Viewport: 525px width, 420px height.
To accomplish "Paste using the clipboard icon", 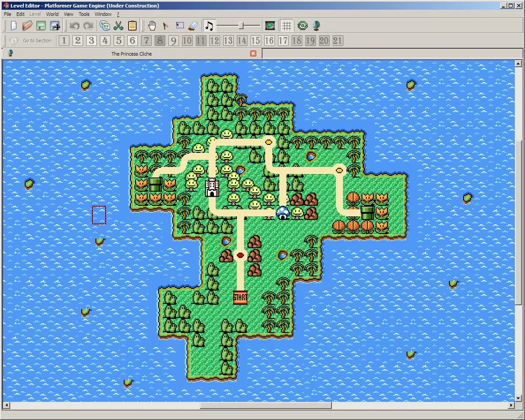I will (132, 26).
